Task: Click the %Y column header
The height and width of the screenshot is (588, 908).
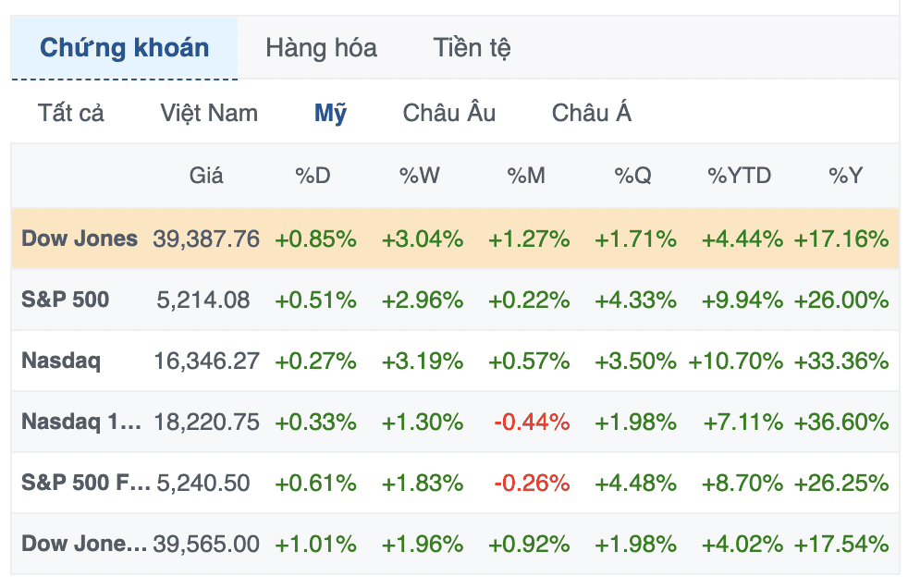Action: 845,176
